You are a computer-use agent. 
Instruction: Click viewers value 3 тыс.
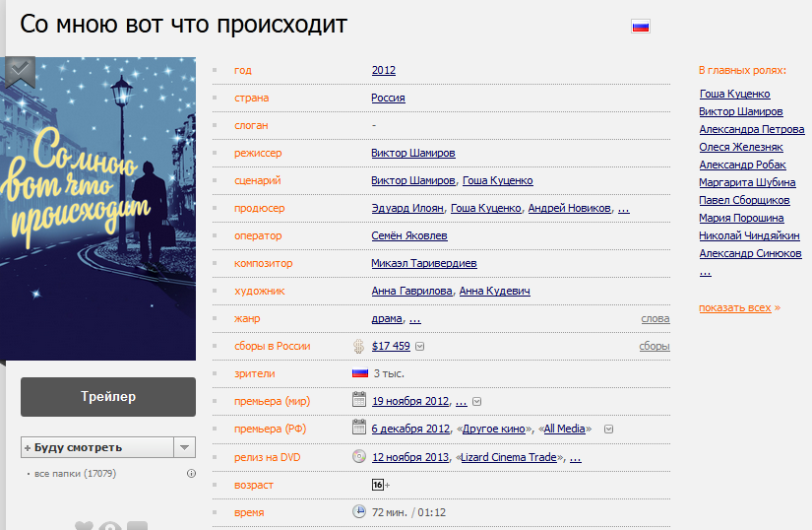click(x=389, y=373)
